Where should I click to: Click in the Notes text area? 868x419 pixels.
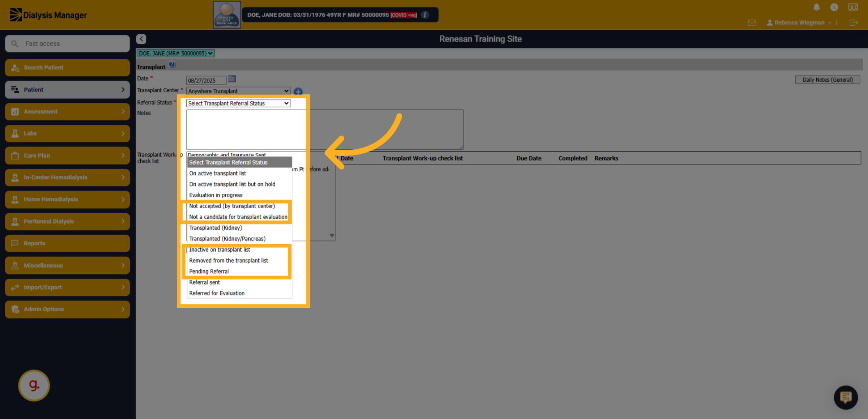pos(324,129)
